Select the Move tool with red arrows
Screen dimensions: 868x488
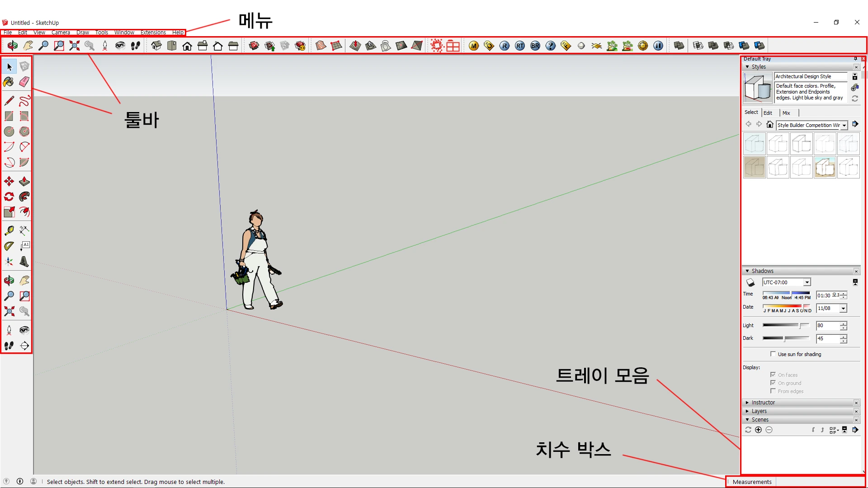point(9,181)
